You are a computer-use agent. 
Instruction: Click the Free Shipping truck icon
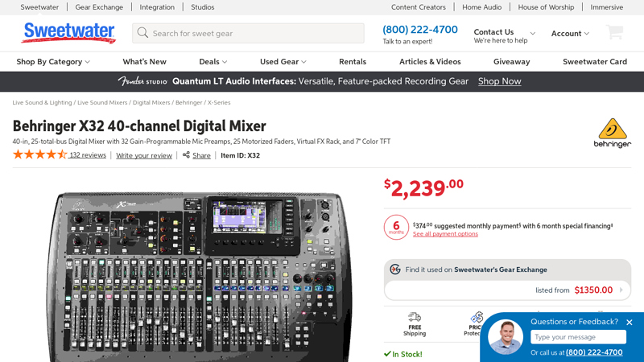coord(415,317)
